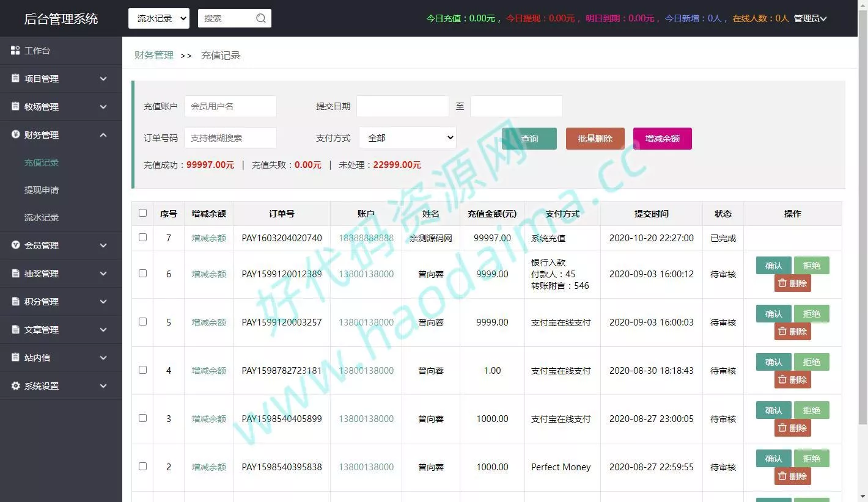Click the 会员管理 icon in sidebar
This screenshot has height=502, width=868.
click(x=16, y=246)
